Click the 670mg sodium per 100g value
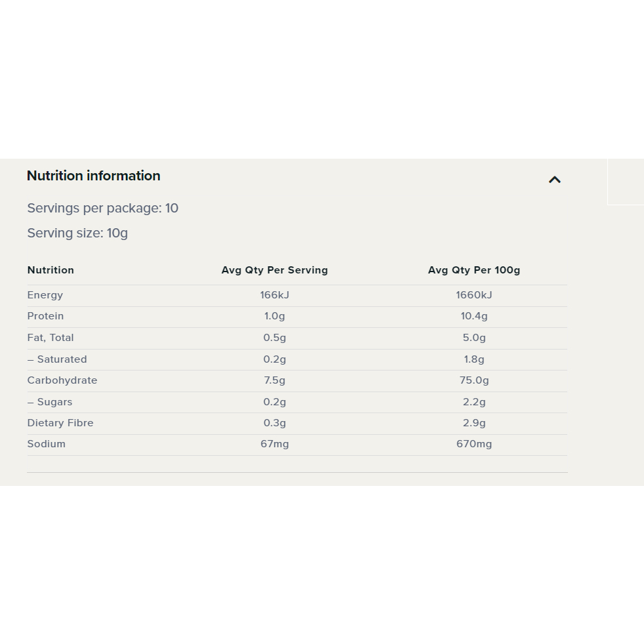Viewport: 644px width, 644px height. 474,444
